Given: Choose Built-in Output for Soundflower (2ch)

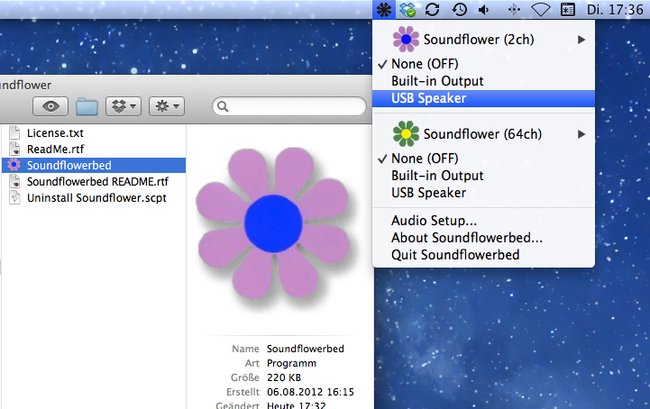Looking at the screenshot, I should tap(483, 81).
